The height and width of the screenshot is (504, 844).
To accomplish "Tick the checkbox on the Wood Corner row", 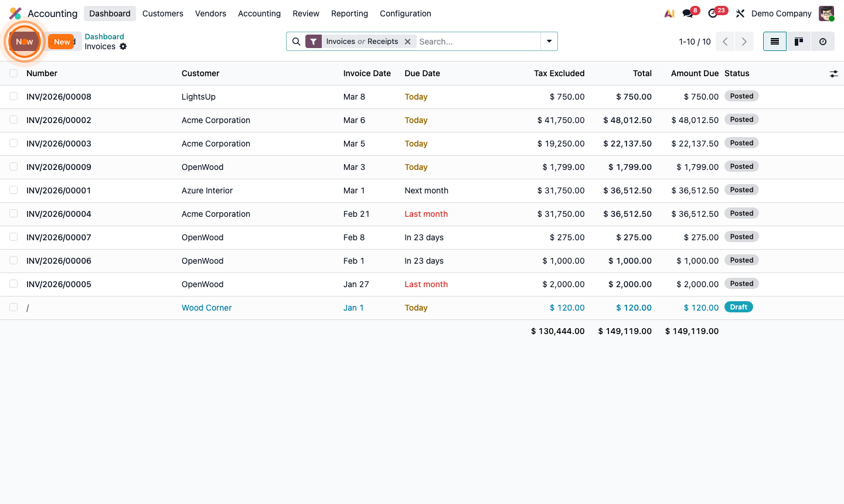I will [x=13, y=307].
